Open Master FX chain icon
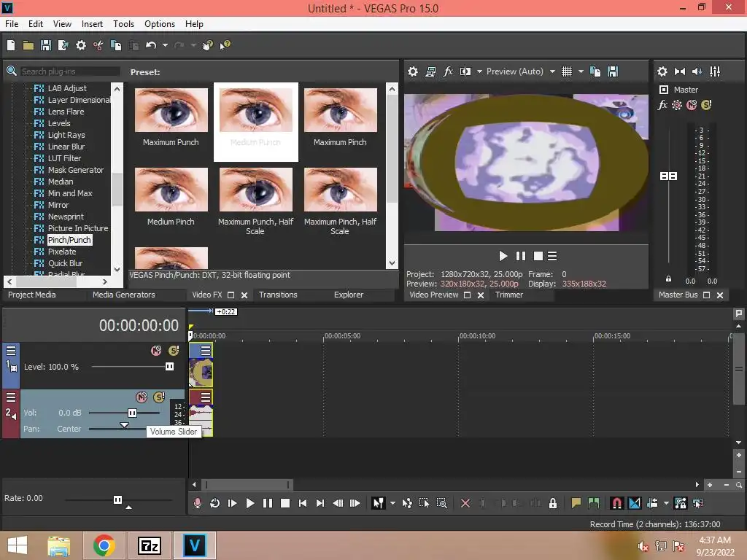Screen dimensions: 747x560 pos(662,105)
